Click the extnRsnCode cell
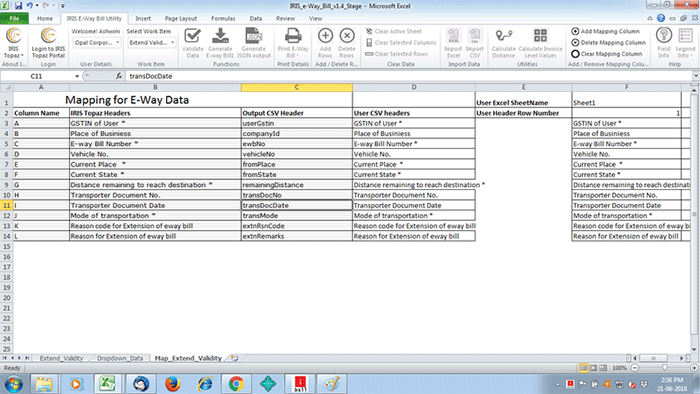Screen dimensions: 700x394 click(296, 226)
